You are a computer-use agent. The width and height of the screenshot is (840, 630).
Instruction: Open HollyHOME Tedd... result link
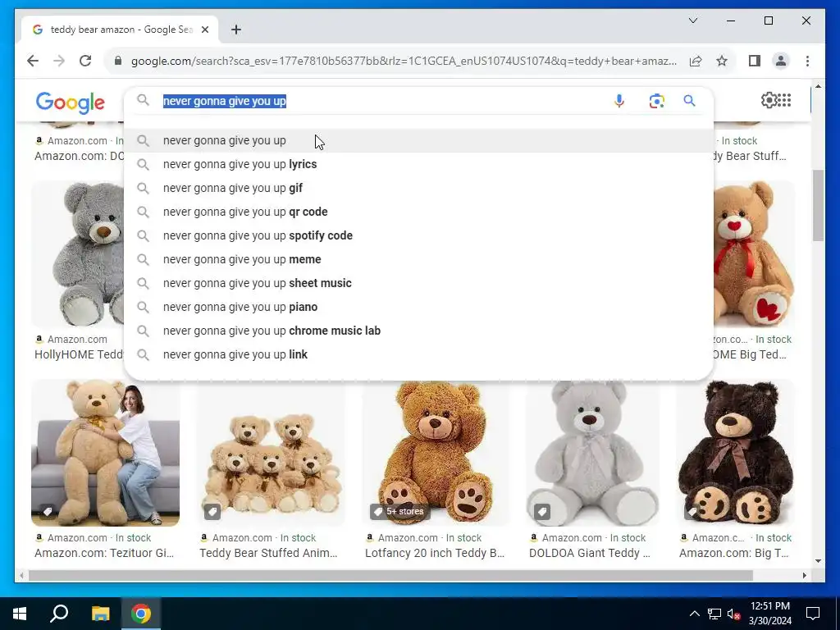[80, 354]
